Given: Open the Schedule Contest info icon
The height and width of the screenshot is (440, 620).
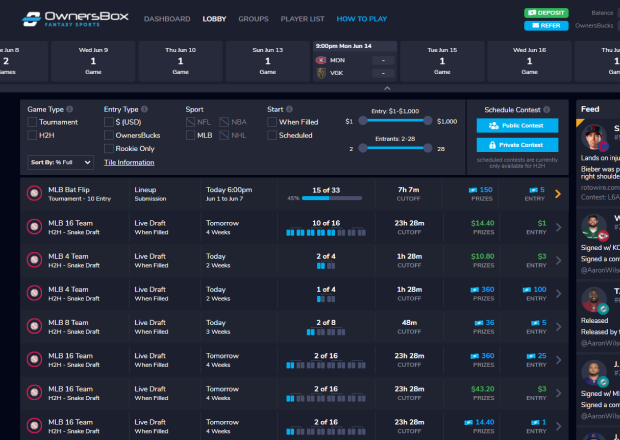Looking at the screenshot, I should 546,110.
